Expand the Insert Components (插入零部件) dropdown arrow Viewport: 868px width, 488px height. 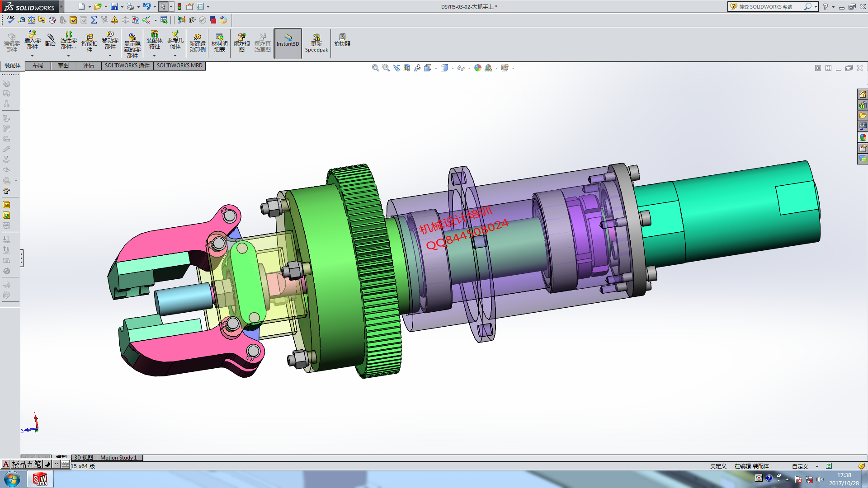click(x=33, y=56)
